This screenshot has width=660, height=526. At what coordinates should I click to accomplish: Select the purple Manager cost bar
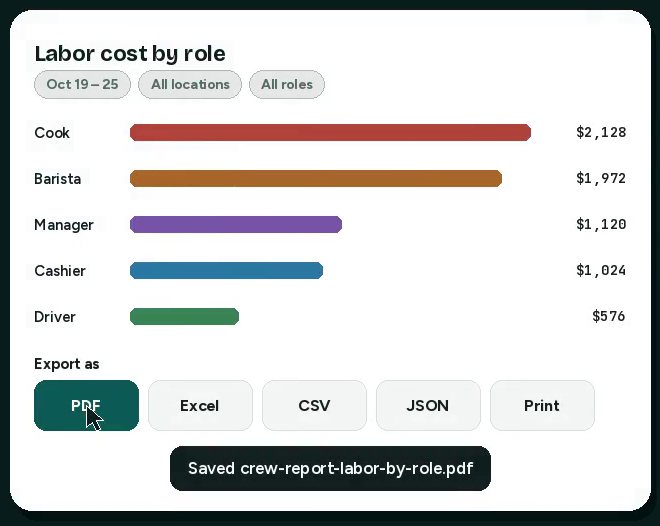[x=236, y=224]
